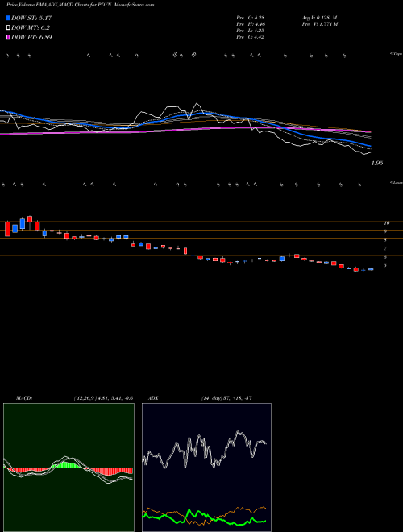Viewport: 403px width, 532px height.
Task: Click the ADX values '(14 day) 37, +18, -37'
Action: click(x=226, y=397)
